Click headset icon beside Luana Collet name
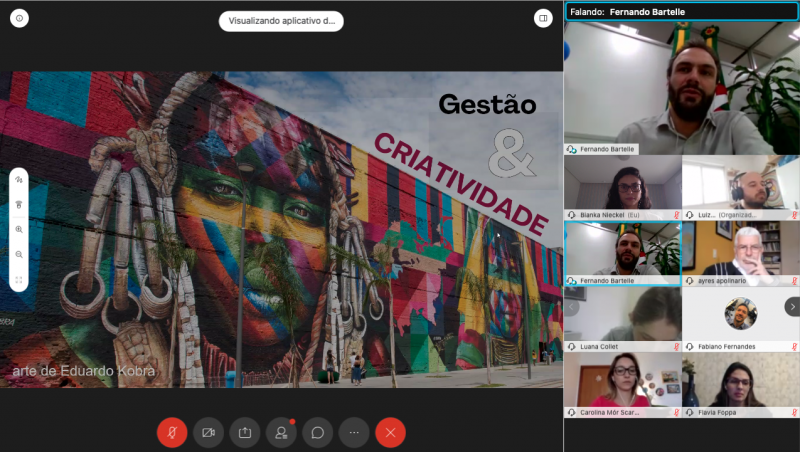 point(572,347)
